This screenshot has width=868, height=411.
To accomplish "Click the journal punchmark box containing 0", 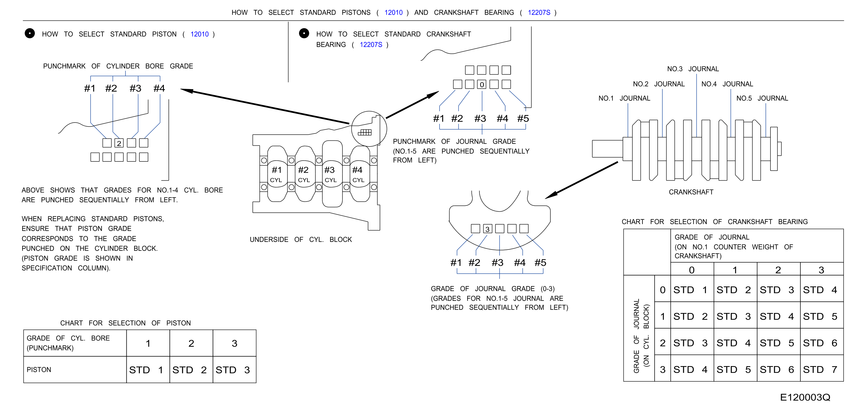I will [x=482, y=84].
